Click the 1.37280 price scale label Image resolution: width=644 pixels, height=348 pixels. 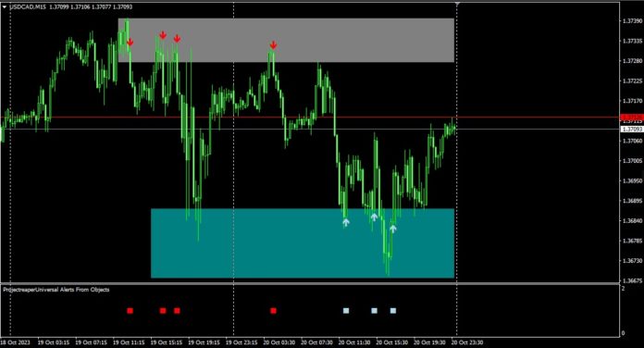tap(633, 61)
